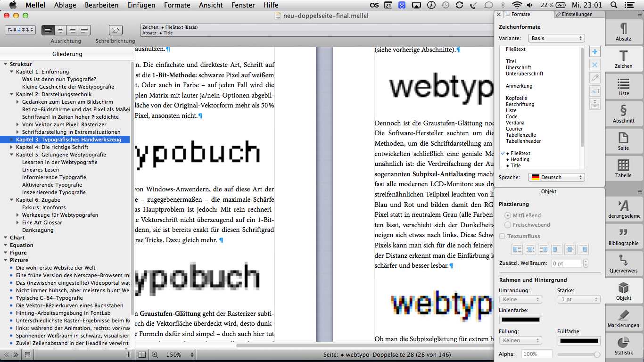The image size is (644, 362).
Task: Click the Schreibrichtung direction button
Action: click(115, 30)
